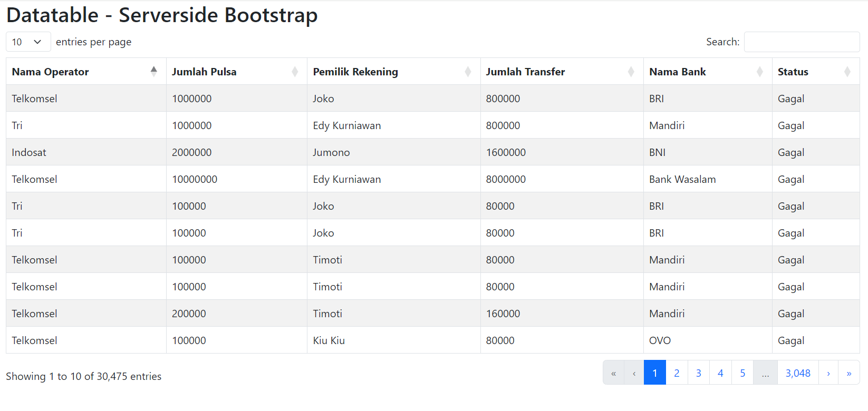Go to previous page with ‹ button
Viewport: 868px width, 411px height.
coord(634,373)
